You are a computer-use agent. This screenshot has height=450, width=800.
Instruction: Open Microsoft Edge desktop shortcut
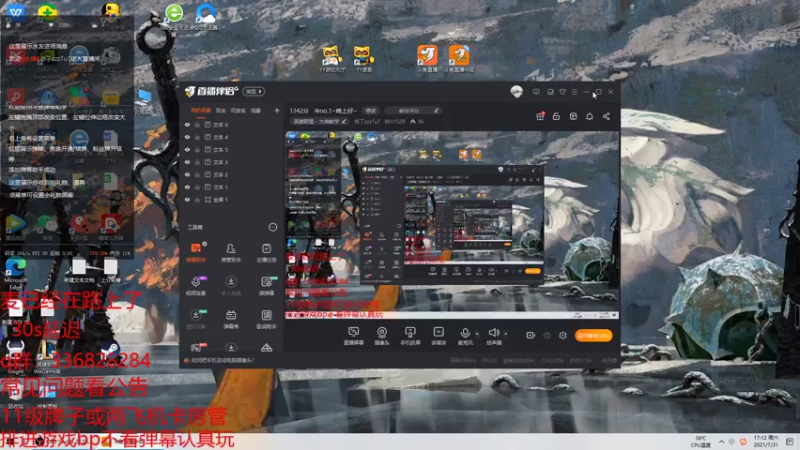tap(15, 273)
